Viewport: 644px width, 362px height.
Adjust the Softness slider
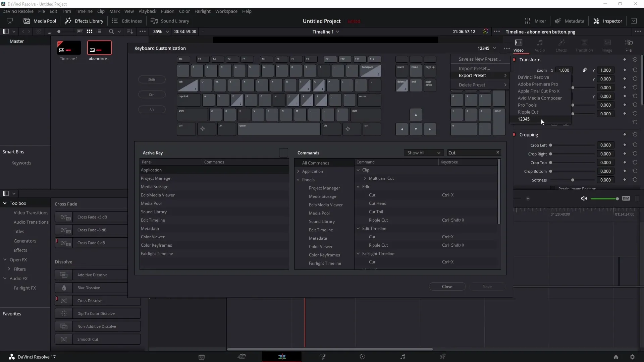pyautogui.click(x=573, y=180)
